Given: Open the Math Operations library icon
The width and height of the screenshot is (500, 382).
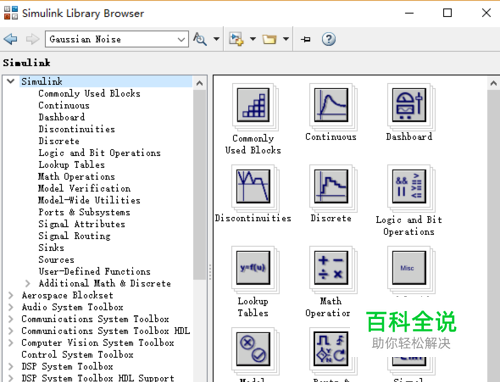Looking at the screenshot, I should click(331, 268).
